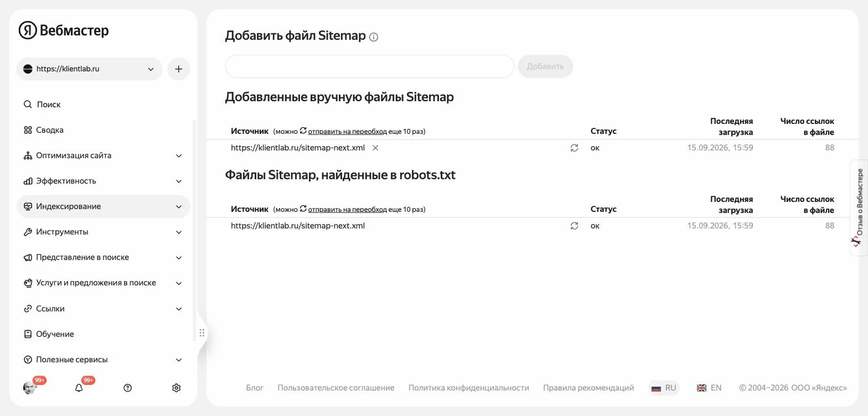Add a new site with plus button
The image size is (868, 416).
178,69
